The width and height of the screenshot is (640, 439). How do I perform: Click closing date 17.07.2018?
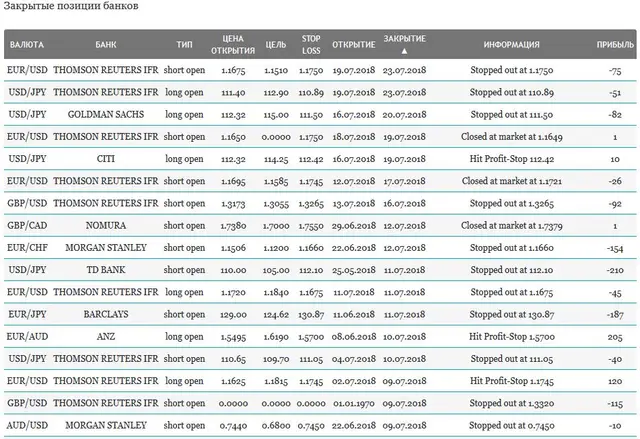pyautogui.click(x=404, y=181)
